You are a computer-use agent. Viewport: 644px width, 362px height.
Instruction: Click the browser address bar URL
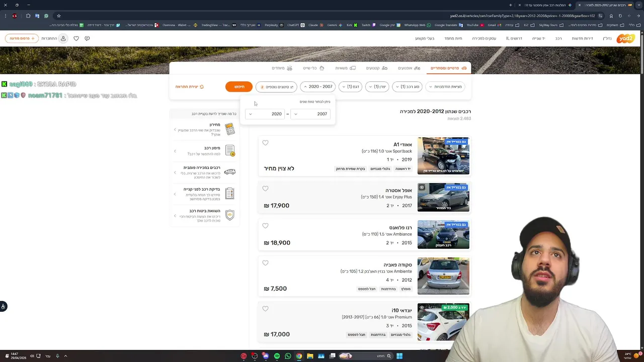click(x=522, y=16)
